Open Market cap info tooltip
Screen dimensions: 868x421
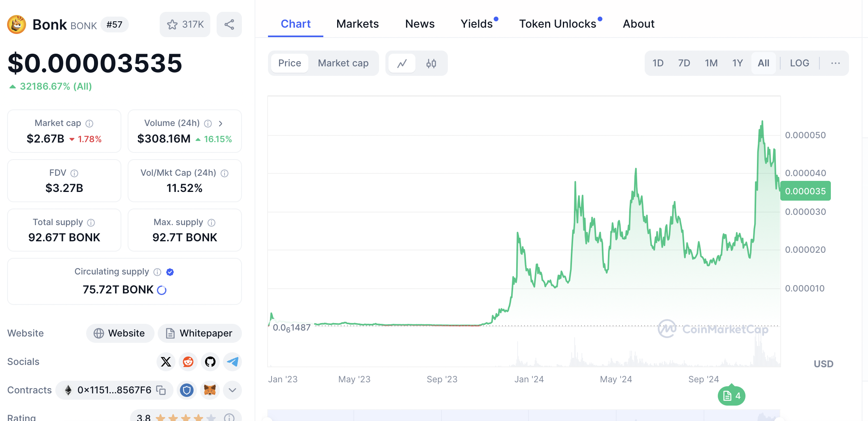[x=90, y=124]
